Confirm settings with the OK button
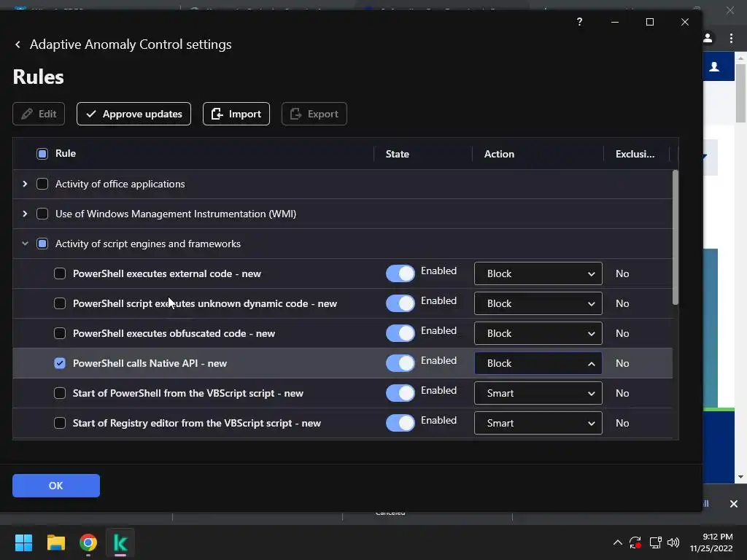The width and height of the screenshot is (747, 560). tap(56, 486)
